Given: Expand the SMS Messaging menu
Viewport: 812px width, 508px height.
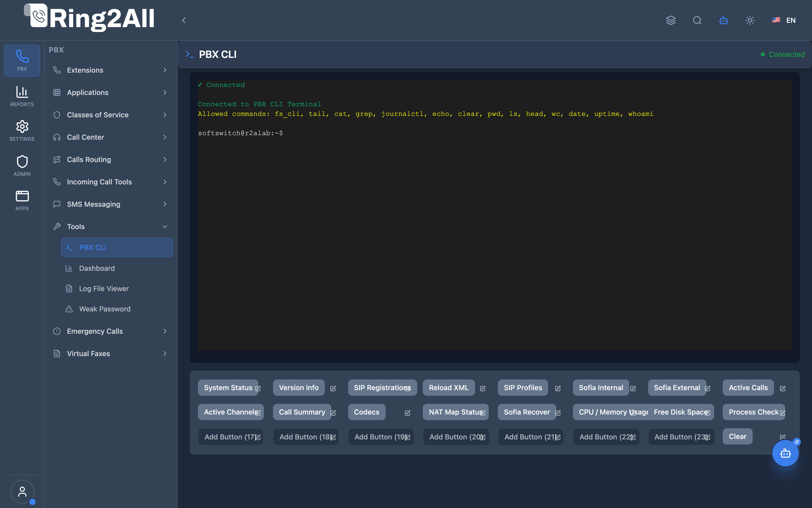Looking at the screenshot, I should coord(110,204).
